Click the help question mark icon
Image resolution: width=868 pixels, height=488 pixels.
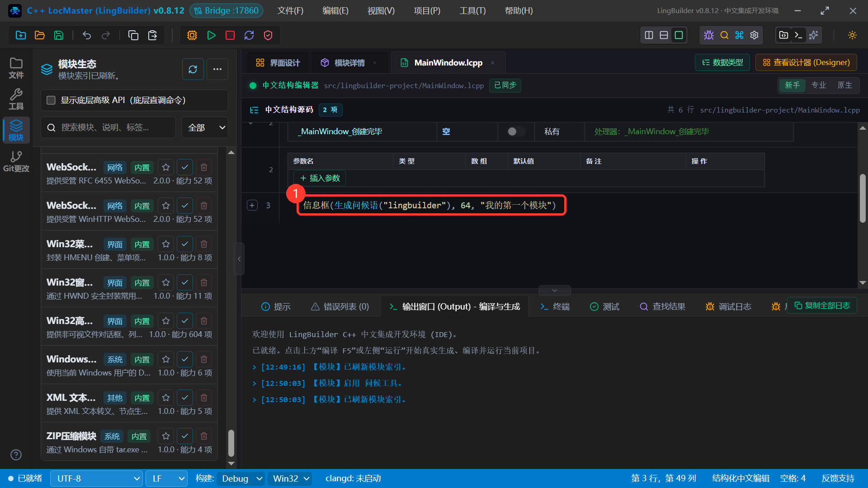[16, 455]
